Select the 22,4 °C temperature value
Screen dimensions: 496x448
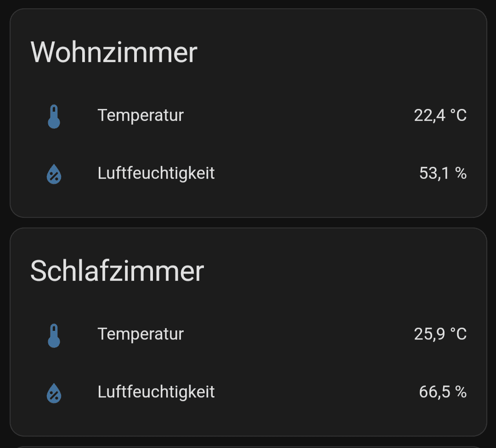(x=440, y=115)
